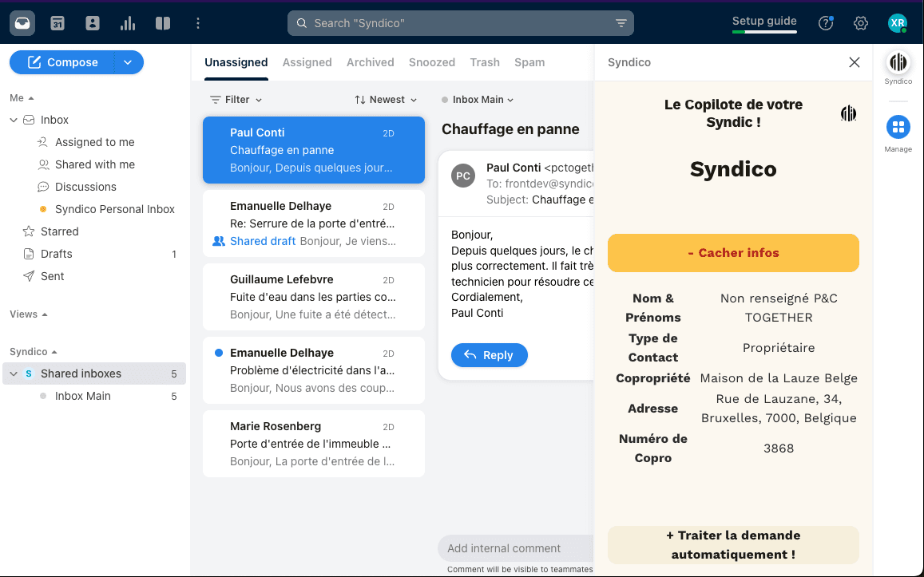The image size is (924, 577).
Task: Click the Reply button
Action: [489, 355]
